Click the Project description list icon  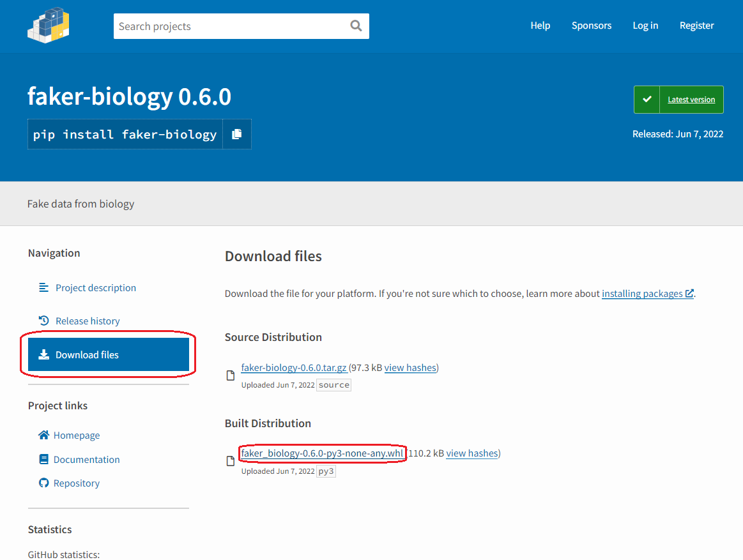click(x=43, y=287)
